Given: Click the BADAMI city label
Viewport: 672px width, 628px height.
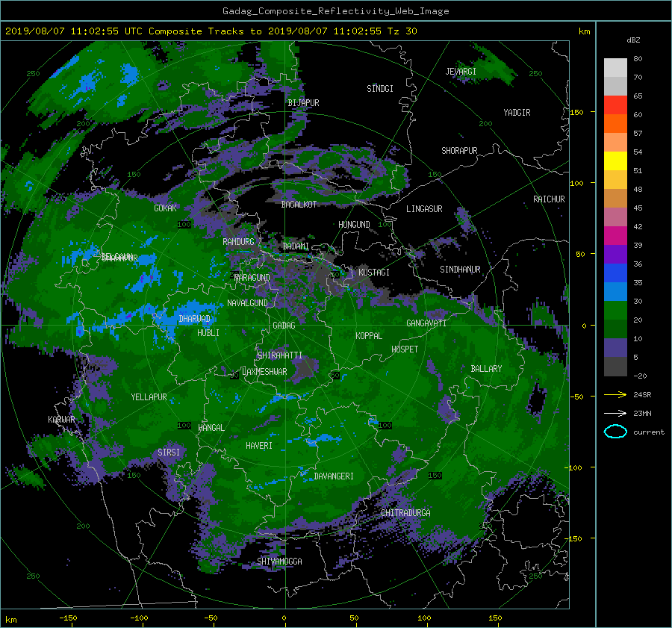Looking at the screenshot, I should (296, 246).
